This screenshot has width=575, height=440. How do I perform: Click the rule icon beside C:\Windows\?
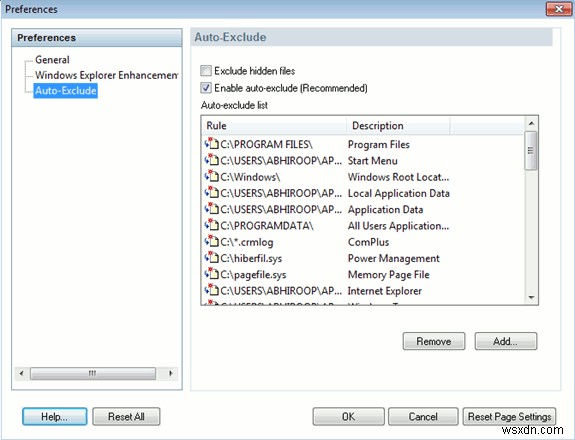[x=212, y=176]
